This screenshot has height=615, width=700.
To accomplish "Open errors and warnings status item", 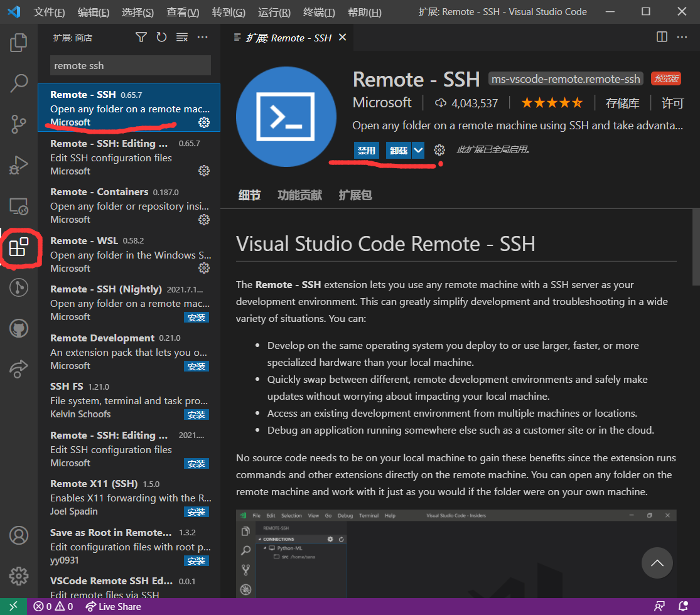I will click(53, 606).
